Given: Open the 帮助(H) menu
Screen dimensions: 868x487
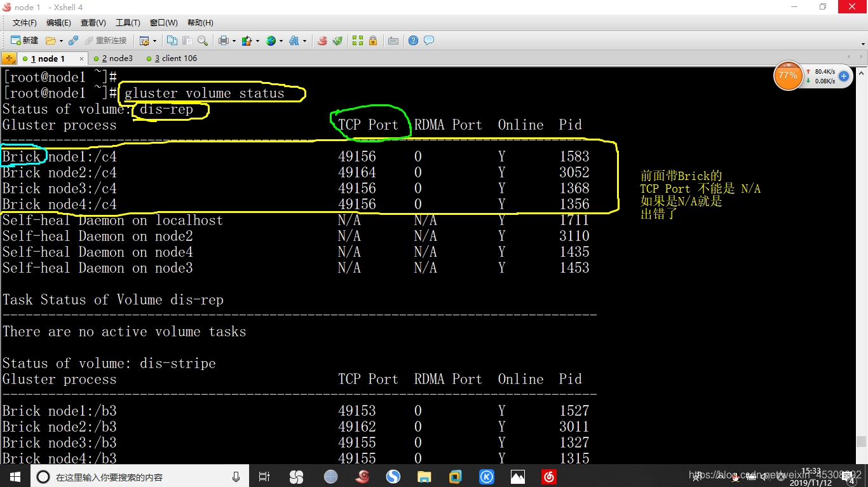Looking at the screenshot, I should coord(200,23).
